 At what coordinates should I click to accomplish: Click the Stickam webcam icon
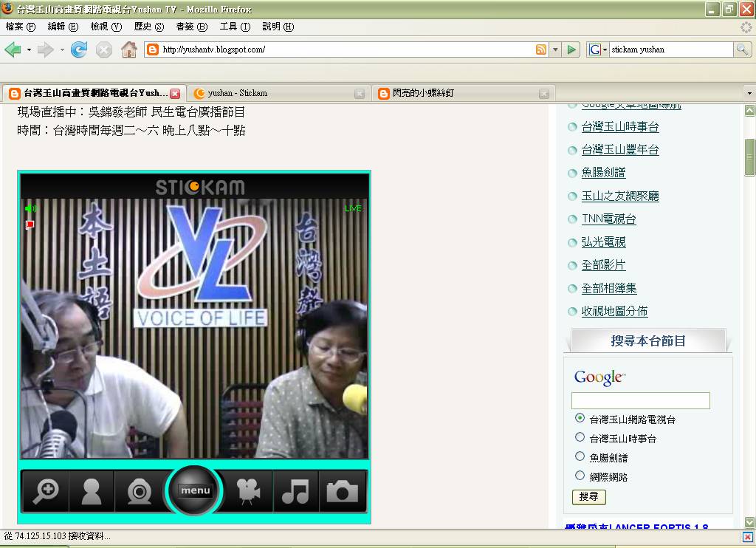[x=139, y=492]
